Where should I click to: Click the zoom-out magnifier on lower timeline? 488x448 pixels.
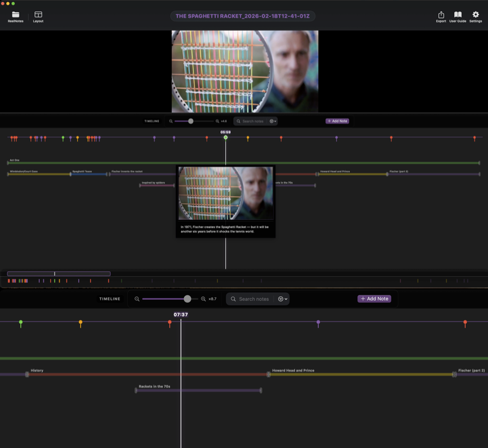(x=137, y=299)
